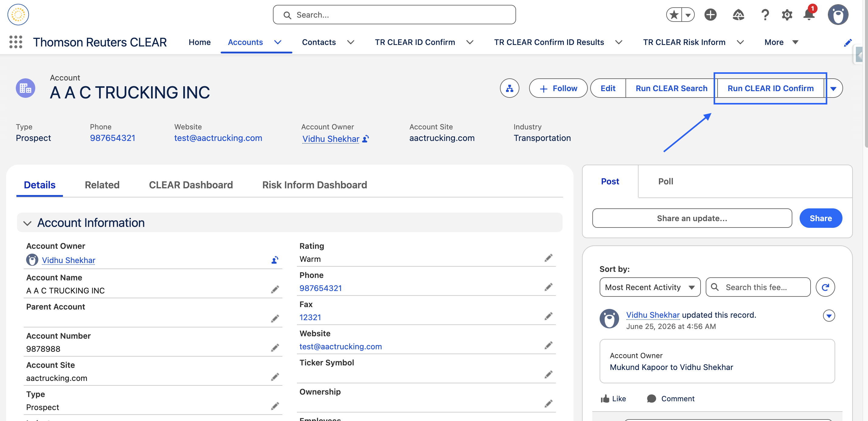Click phone number 987654321 in header
868x421 pixels.
tap(112, 138)
